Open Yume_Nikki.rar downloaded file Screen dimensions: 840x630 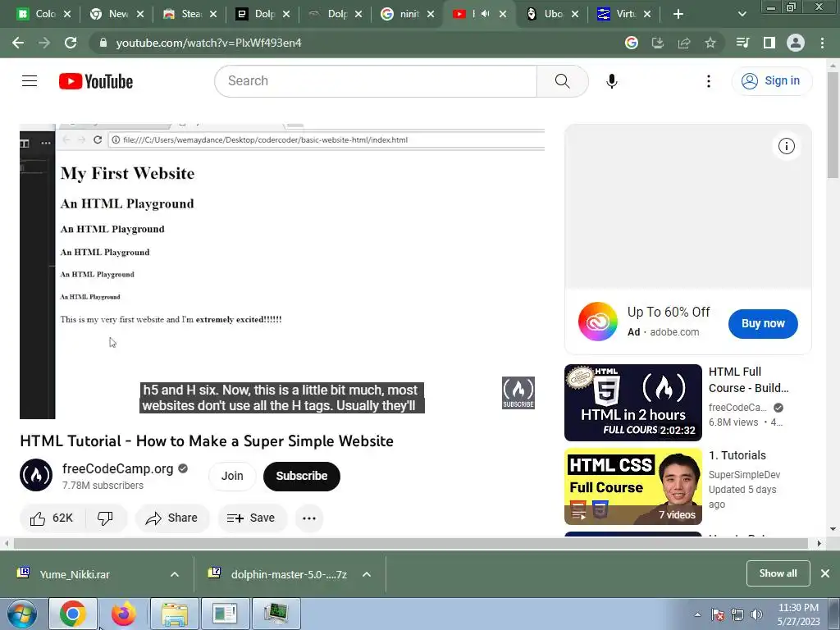click(75, 574)
